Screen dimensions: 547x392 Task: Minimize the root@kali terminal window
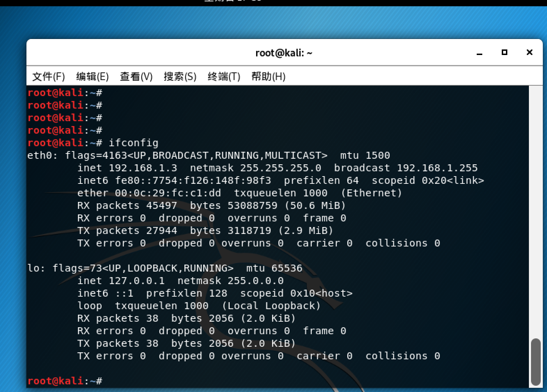pyautogui.click(x=479, y=53)
